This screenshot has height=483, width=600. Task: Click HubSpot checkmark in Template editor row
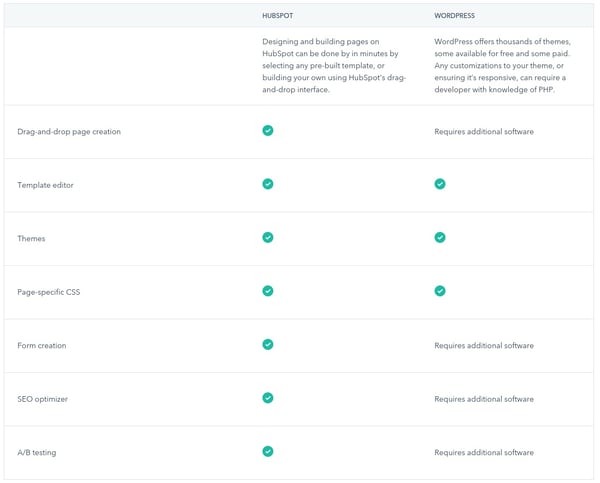[x=268, y=184]
